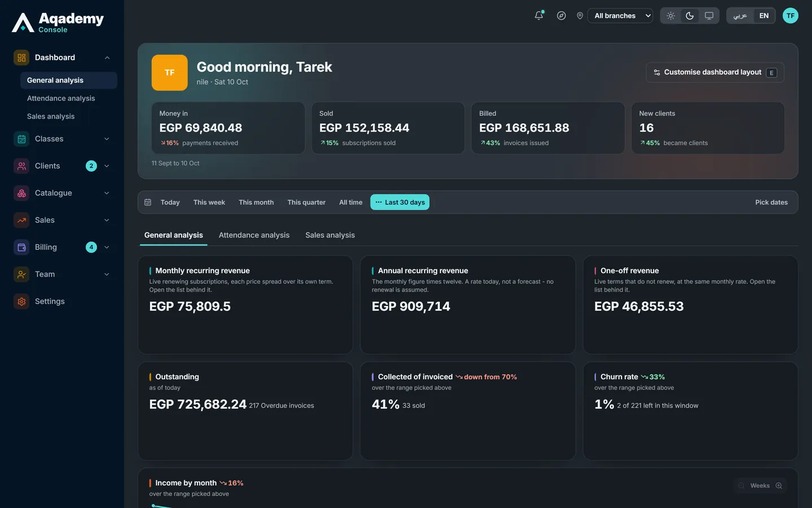Click the Pick dates button
This screenshot has width=812, height=508.
pos(771,202)
